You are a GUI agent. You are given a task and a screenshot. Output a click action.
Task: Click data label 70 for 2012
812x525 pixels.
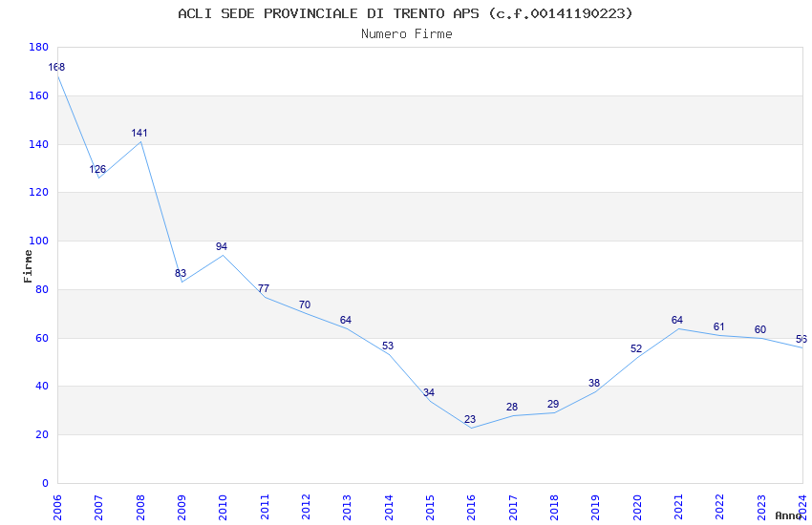[305, 304]
